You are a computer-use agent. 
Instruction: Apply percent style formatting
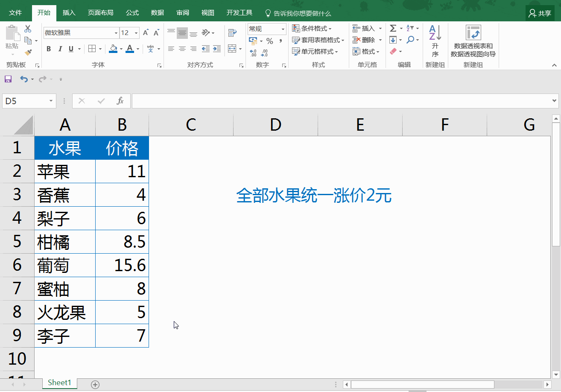point(270,41)
